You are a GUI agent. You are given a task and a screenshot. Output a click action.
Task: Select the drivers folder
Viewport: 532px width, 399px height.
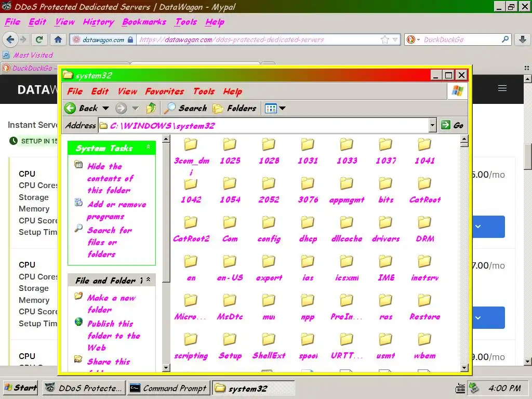pos(386,229)
